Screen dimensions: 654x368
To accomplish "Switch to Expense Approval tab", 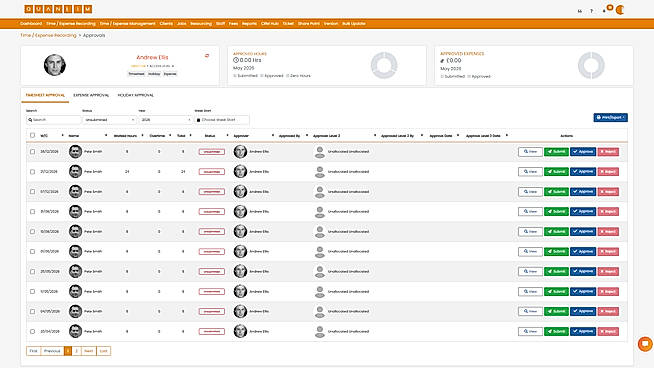I will coord(91,96).
